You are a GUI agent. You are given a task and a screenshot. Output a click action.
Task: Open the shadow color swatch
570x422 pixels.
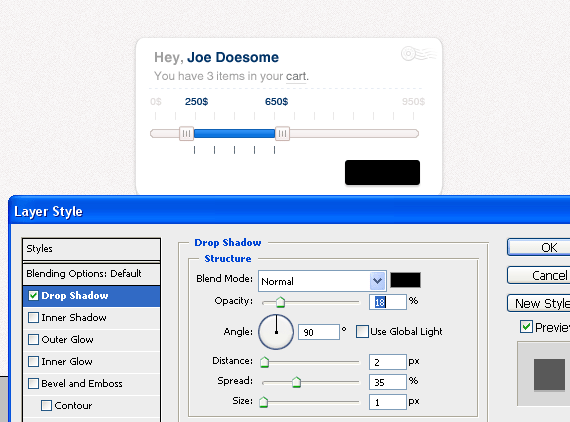405,280
